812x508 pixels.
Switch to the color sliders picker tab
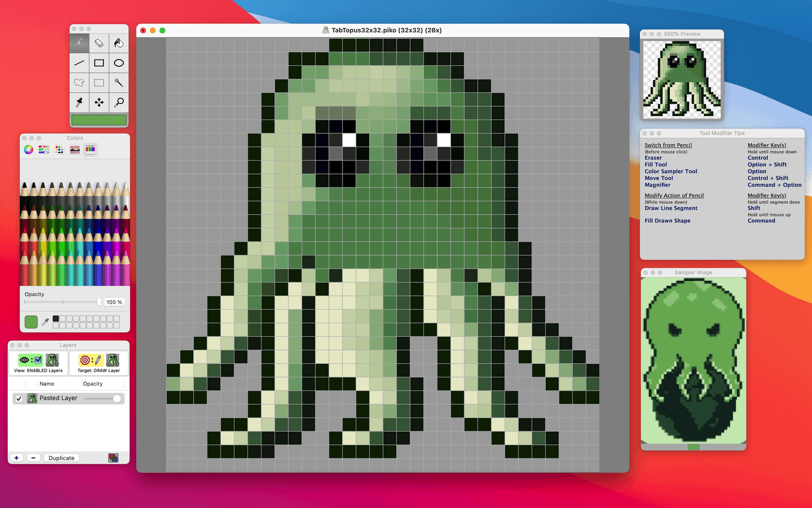point(44,149)
